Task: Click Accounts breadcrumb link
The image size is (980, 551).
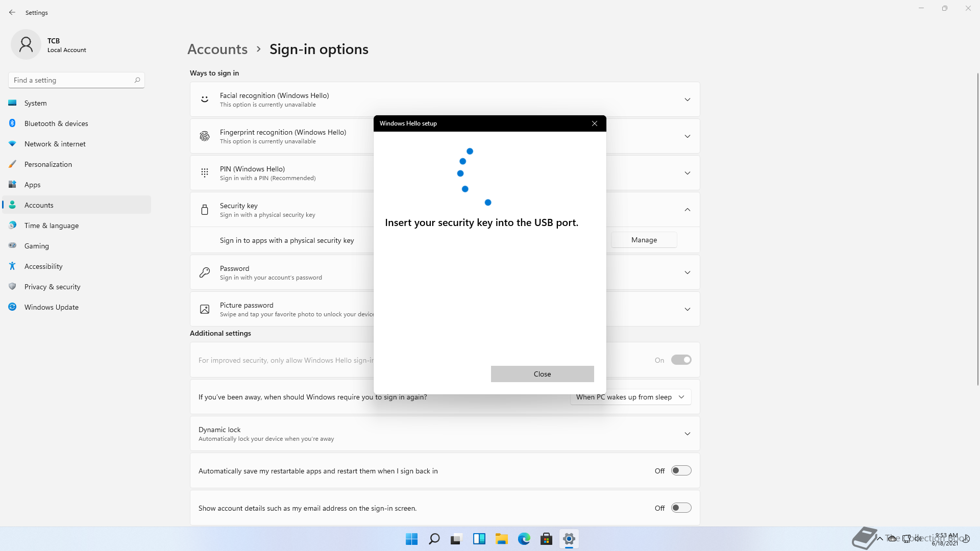Action: [217, 49]
